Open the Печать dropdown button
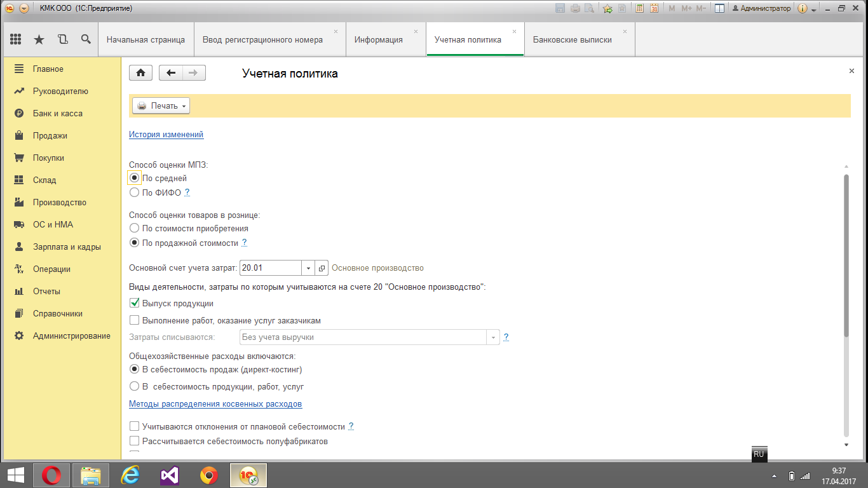The image size is (868, 488). 161,106
